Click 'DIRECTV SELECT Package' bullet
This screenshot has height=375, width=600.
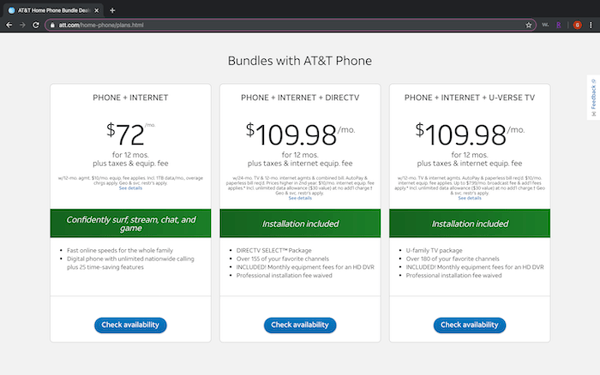274,250
